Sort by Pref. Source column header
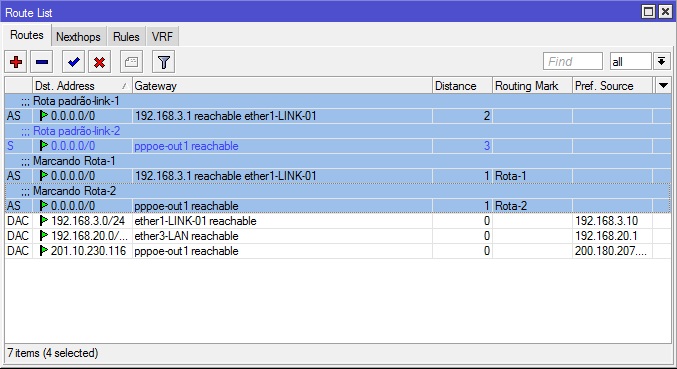Image resolution: width=677 pixels, height=369 pixels. pyautogui.click(x=613, y=85)
